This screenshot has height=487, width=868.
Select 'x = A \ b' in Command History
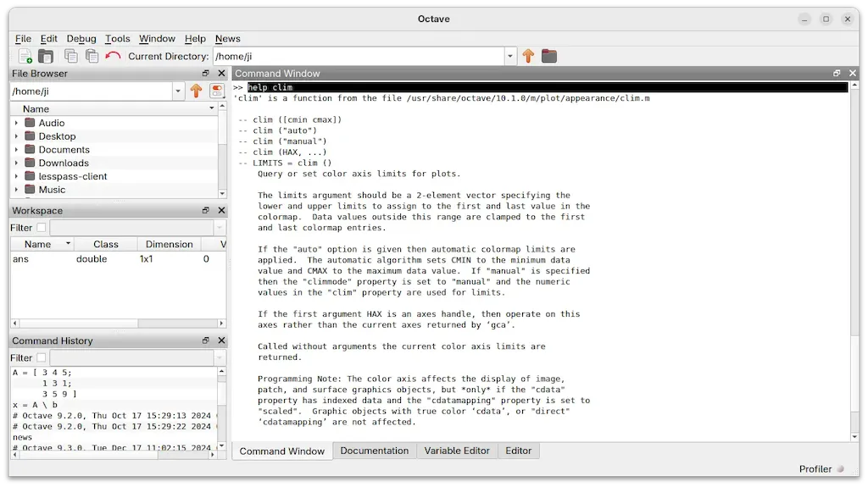(35, 405)
